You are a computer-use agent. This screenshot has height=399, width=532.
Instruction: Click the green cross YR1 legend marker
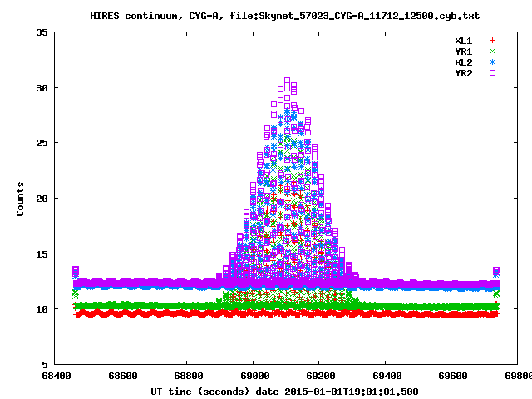pyautogui.click(x=492, y=52)
